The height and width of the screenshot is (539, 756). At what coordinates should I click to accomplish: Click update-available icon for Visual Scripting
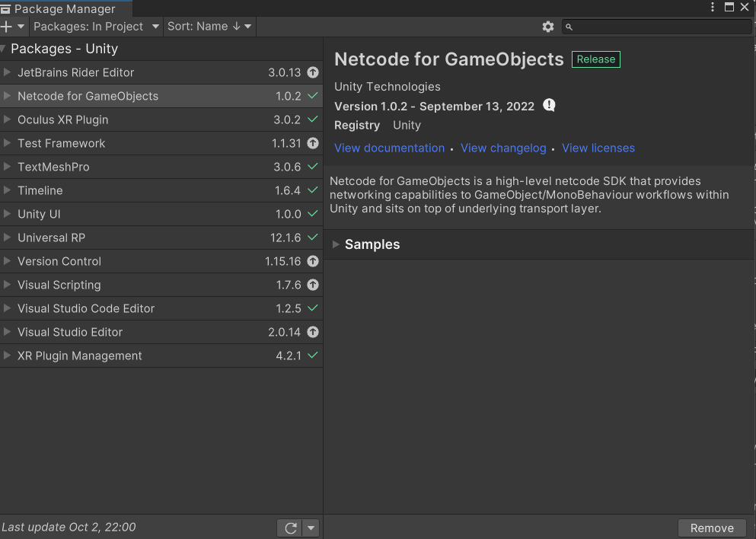313,285
